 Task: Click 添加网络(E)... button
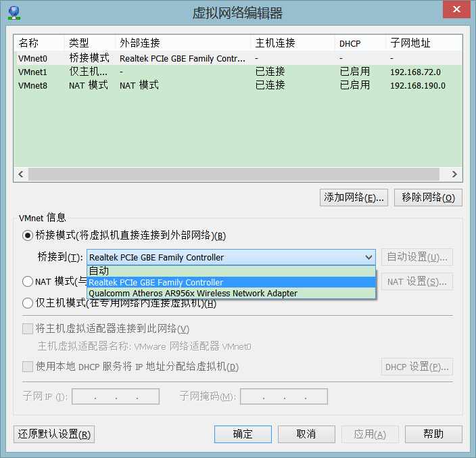point(354,198)
